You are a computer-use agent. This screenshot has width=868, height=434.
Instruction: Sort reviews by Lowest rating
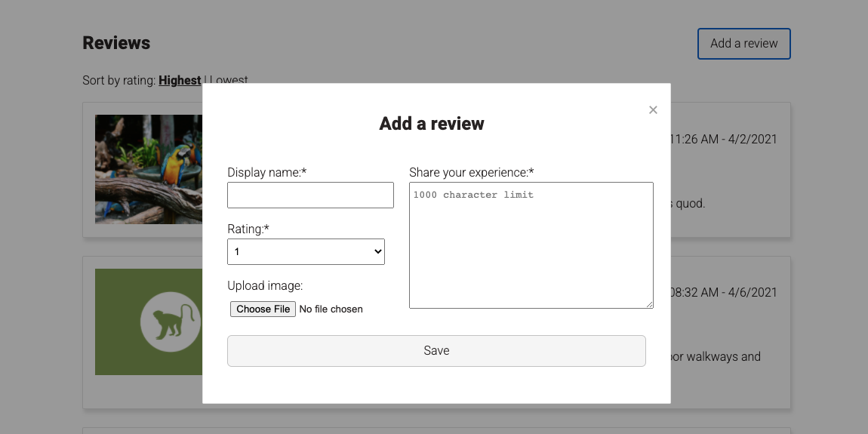tap(229, 80)
